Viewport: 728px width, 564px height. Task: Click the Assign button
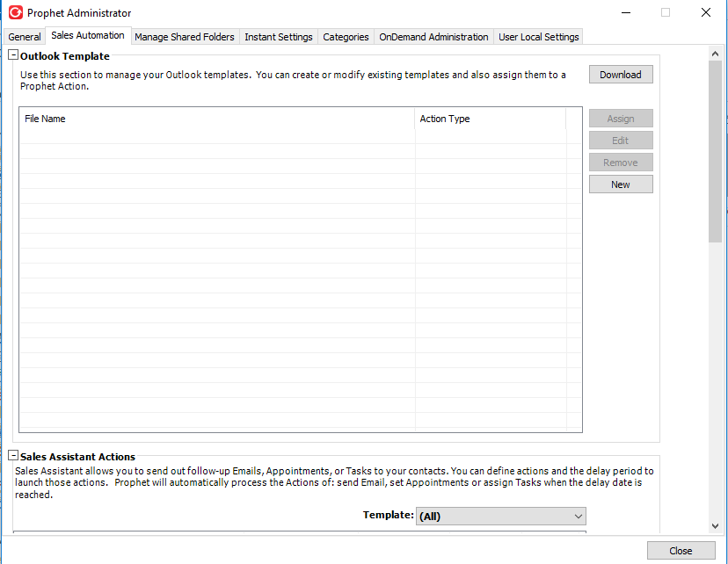coord(621,119)
